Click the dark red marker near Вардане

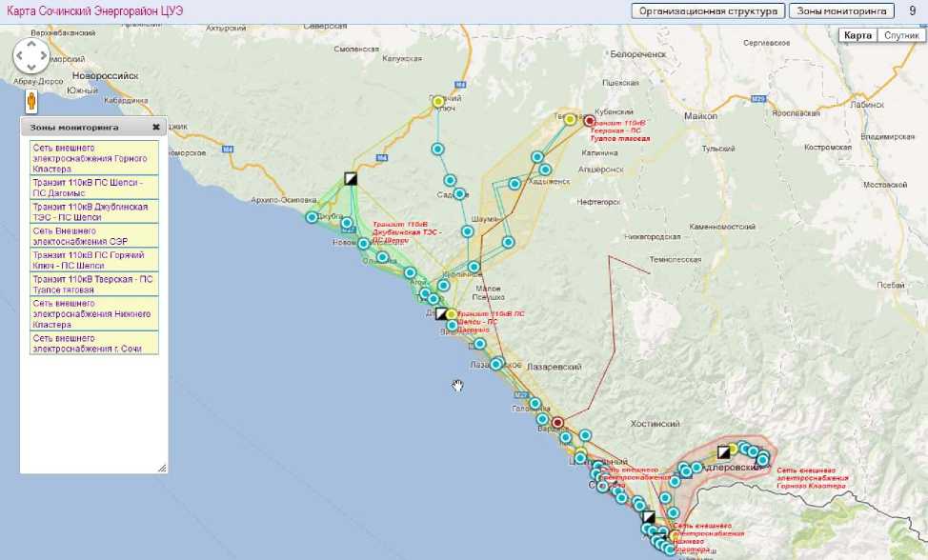pyautogui.click(x=558, y=423)
